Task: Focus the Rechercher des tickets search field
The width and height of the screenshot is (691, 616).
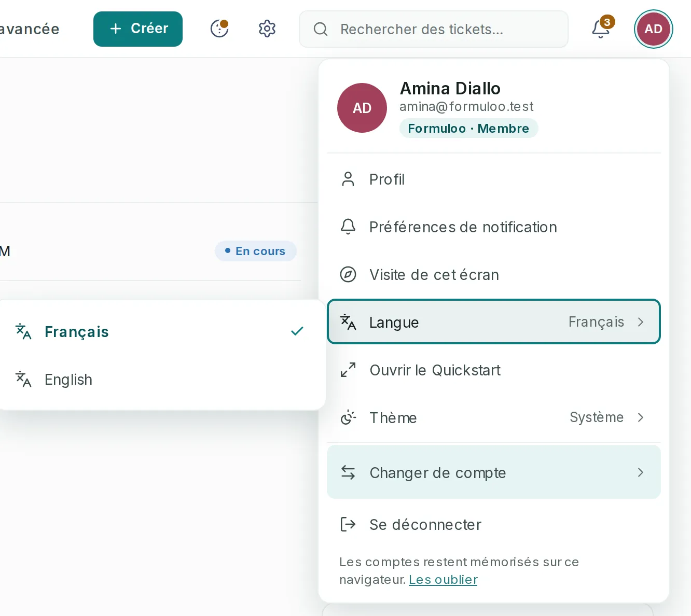Action: click(x=434, y=29)
